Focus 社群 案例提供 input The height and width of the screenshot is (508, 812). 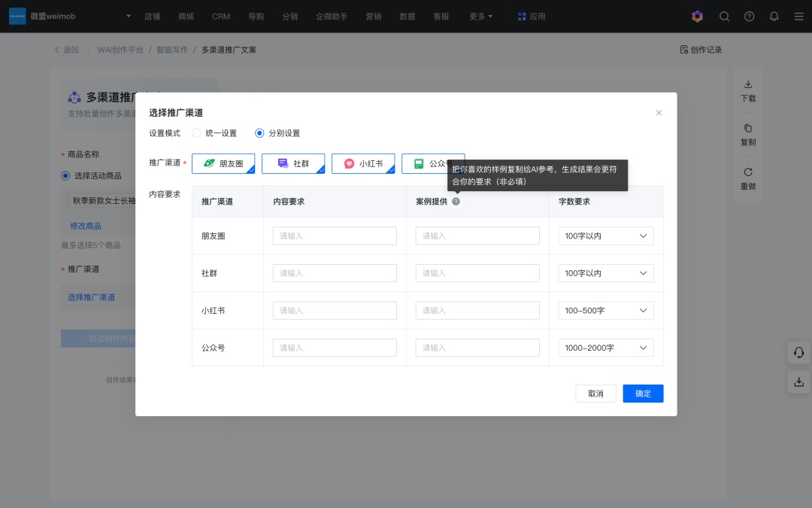pos(477,273)
